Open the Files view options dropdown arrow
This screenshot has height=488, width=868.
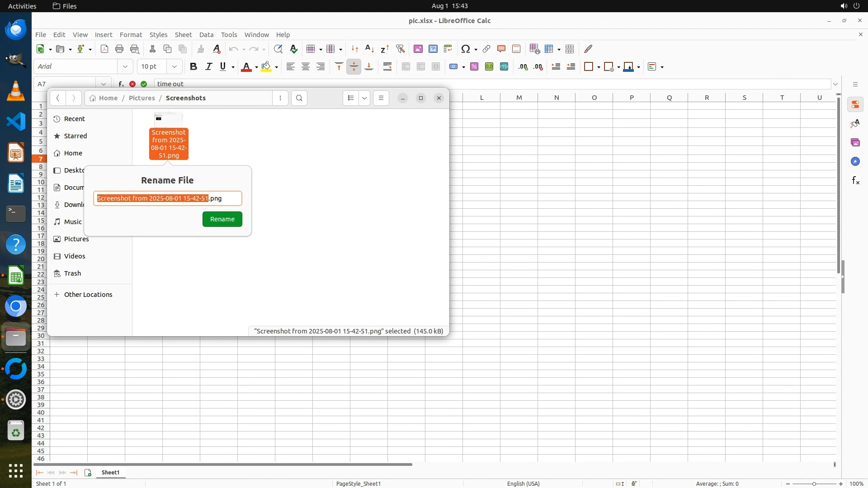point(364,98)
